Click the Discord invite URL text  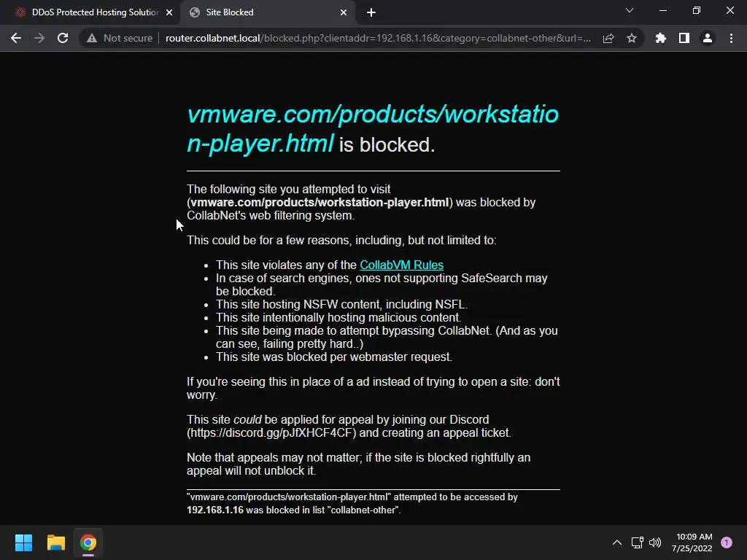271,433
